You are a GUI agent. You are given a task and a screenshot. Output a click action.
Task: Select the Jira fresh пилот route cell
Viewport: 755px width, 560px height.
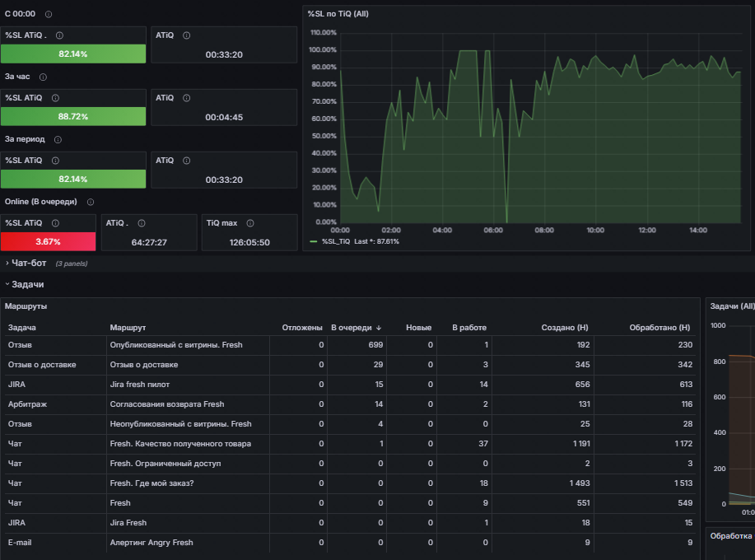[x=188, y=385]
